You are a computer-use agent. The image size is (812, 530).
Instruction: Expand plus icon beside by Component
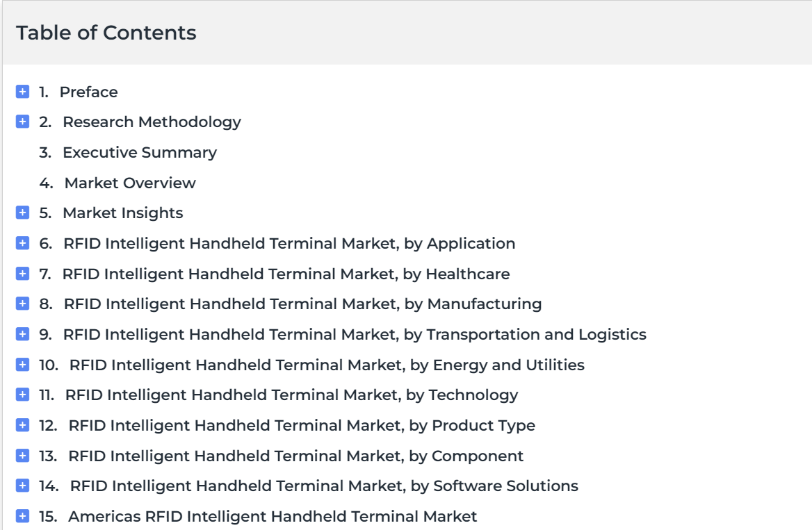click(x=22, y=456)
